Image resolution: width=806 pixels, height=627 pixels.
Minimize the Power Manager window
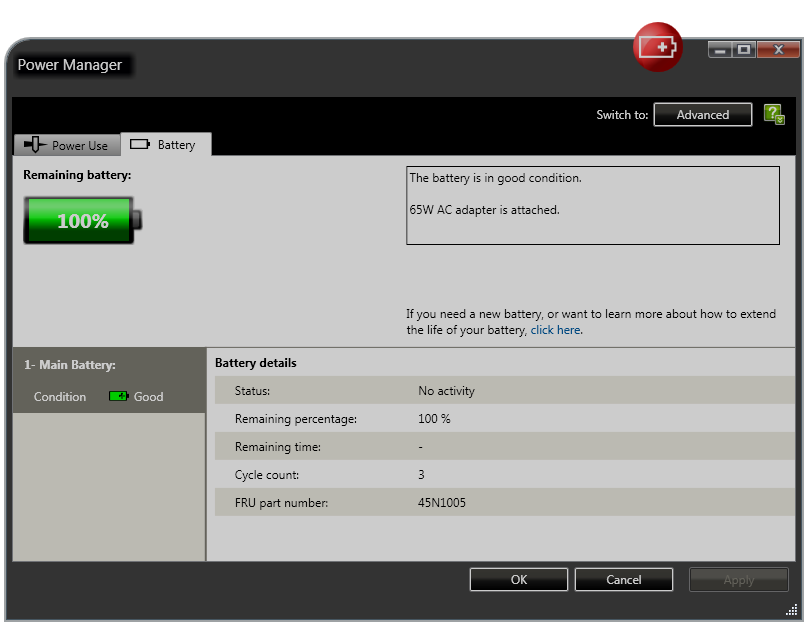pyautogui.click(x=720, y=50)
